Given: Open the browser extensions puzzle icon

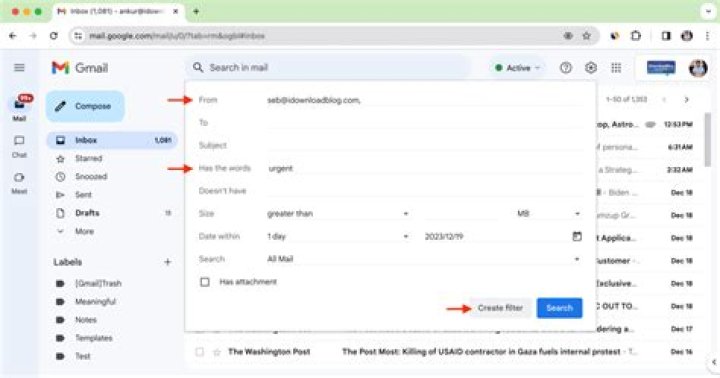Looking at the screenshot, I should 636,36.
